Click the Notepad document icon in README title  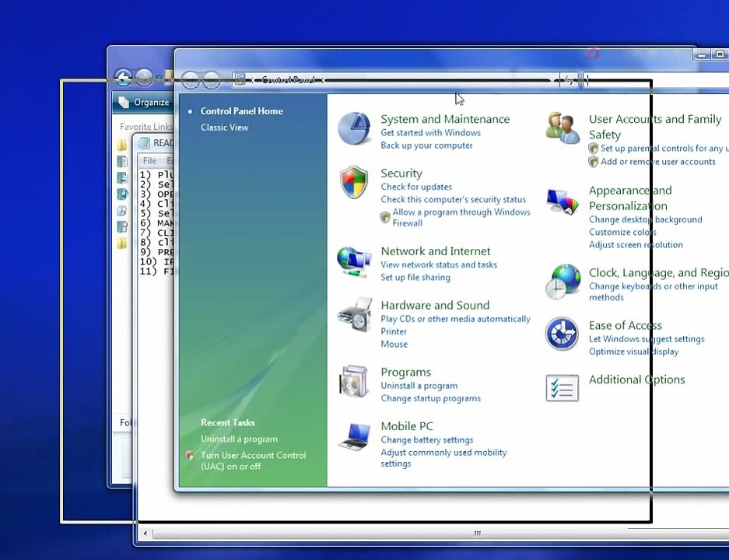point(145,142)
